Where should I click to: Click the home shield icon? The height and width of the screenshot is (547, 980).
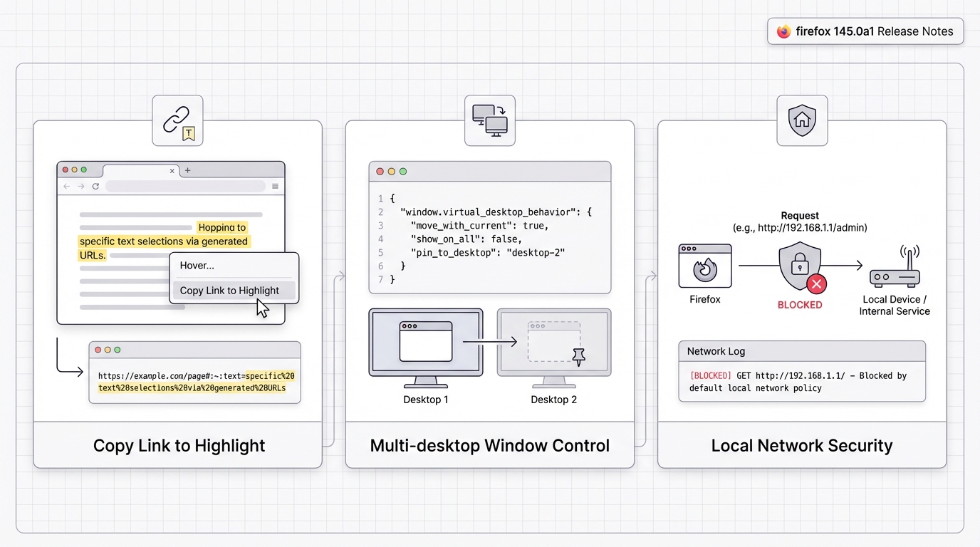(802, 120)
